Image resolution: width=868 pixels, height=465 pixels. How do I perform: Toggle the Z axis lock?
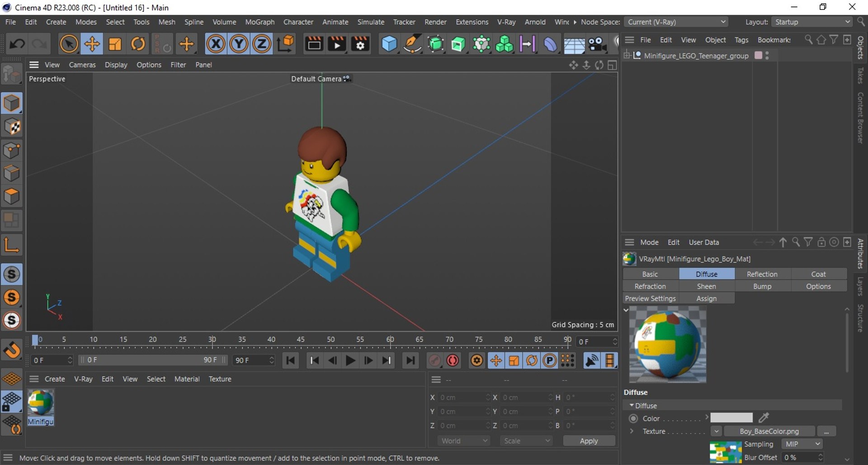(262, 44)
